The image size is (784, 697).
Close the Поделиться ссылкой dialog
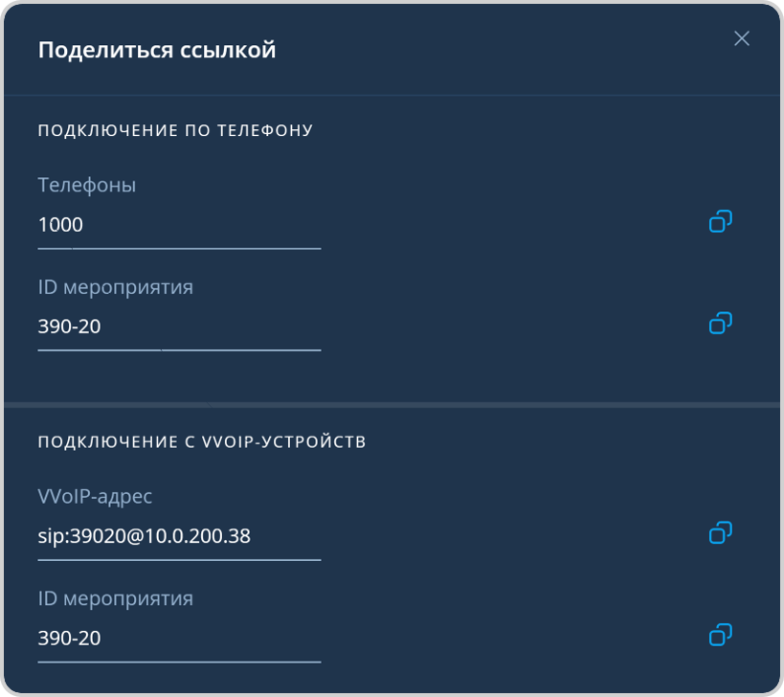click(742, 39)
